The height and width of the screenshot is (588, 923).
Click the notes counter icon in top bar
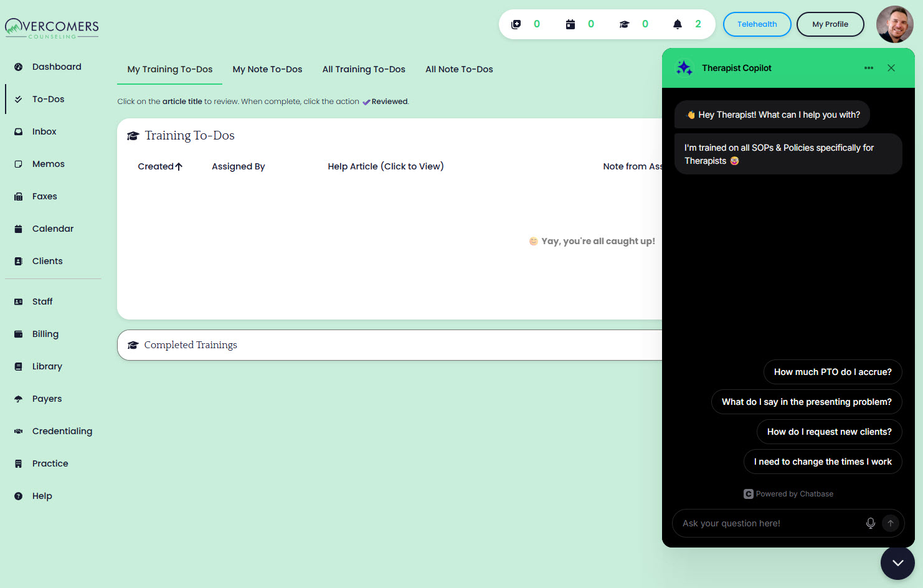coord(516,24)
